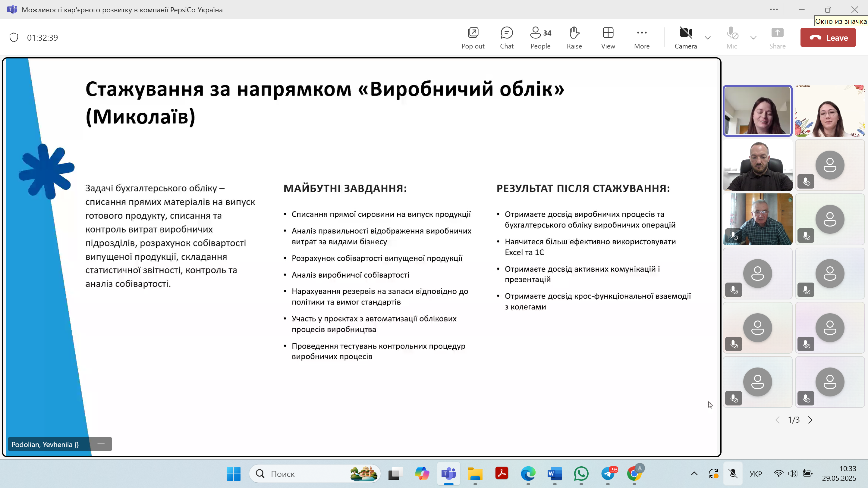
Task: Toggle the Mic button
Action: (x=731, y=38)
